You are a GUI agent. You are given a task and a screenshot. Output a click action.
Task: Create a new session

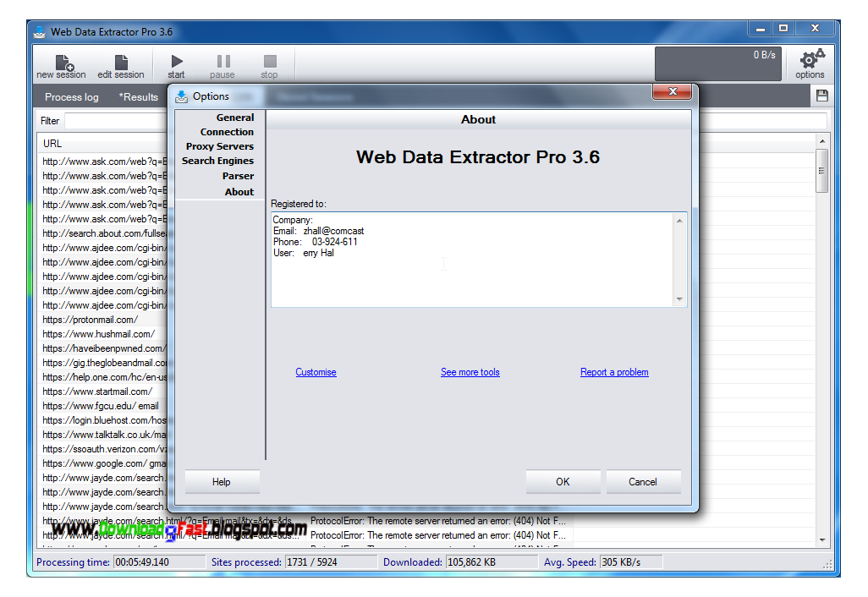(60, 63)
